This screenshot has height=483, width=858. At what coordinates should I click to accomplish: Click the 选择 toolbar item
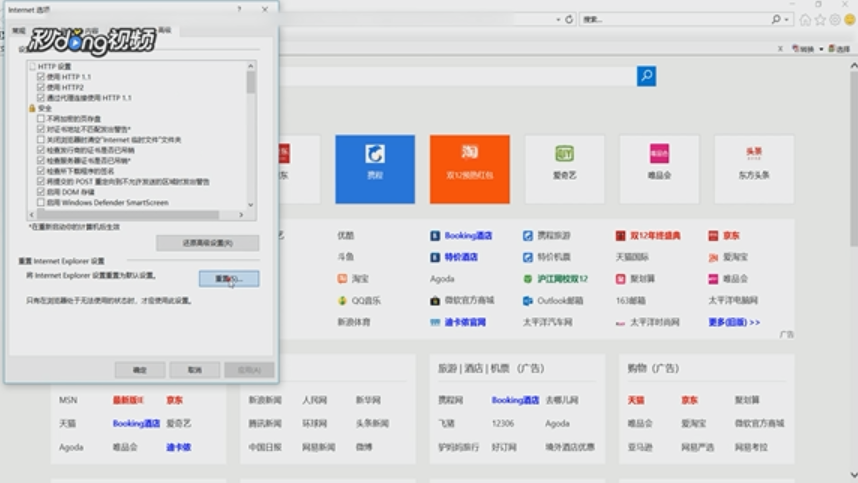[839, 49]
